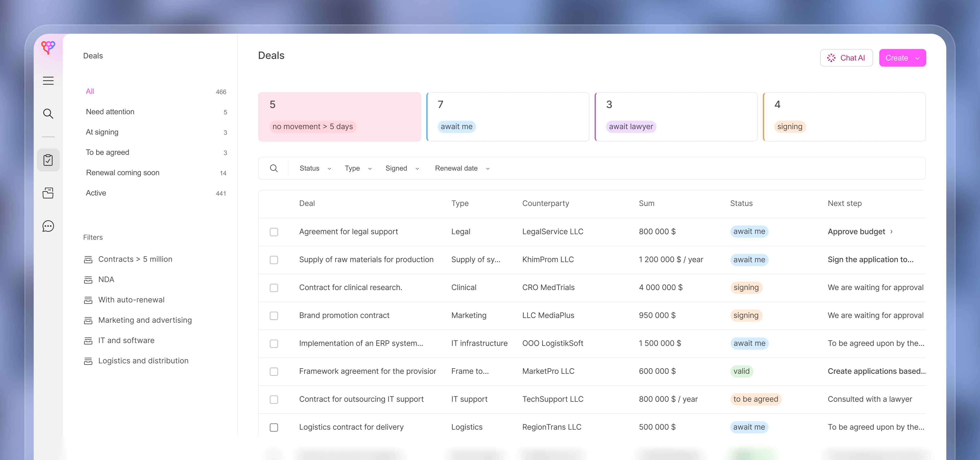Viewport: 980px width, 460px height.
Task: Check the checkbox for Agreement for legal support
Action: tap(274, 232)
